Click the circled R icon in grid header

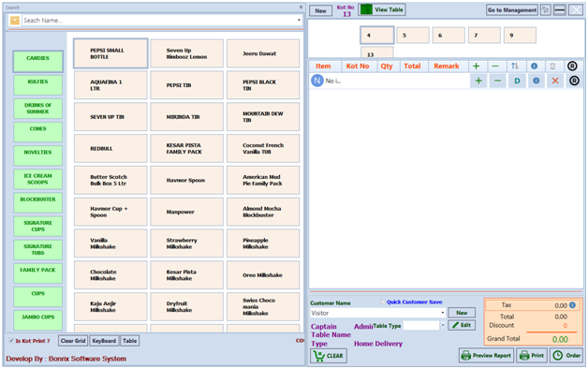[572, 66]
